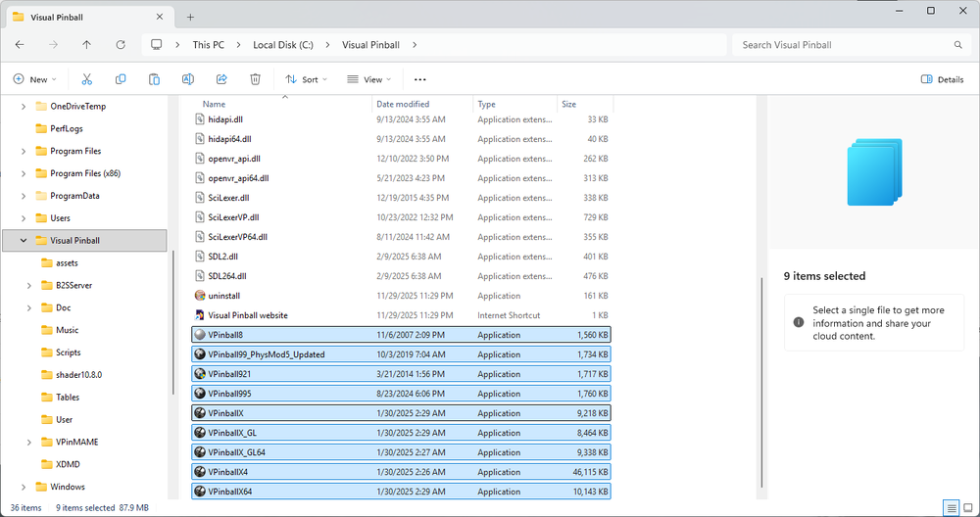Click the navigation pane scrollbar
Screen dimensions: 980x517
[173, 321]
